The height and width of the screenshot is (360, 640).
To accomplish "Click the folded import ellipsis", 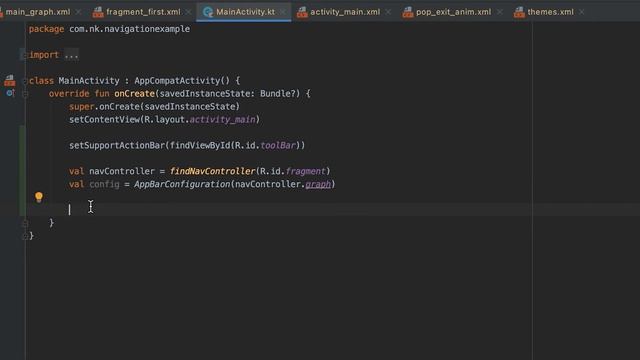I will coord(71,55).
